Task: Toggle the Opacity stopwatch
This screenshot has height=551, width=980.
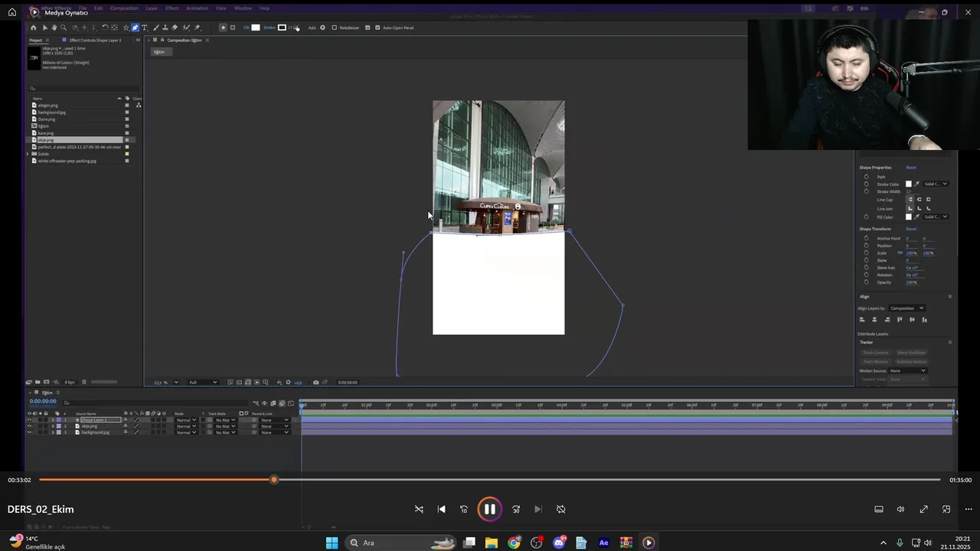Action: pyautogui.click(x=867, y=282)
